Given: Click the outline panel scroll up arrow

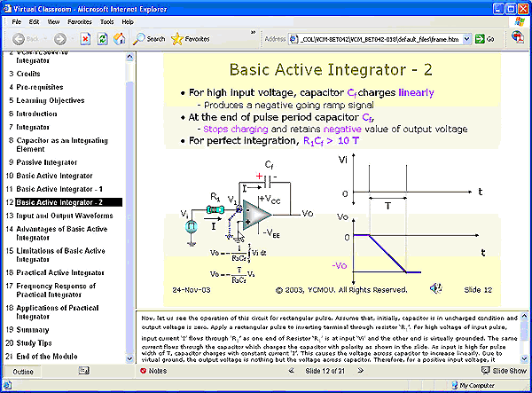Looking at the screenshot, I should tap(129, 57).
